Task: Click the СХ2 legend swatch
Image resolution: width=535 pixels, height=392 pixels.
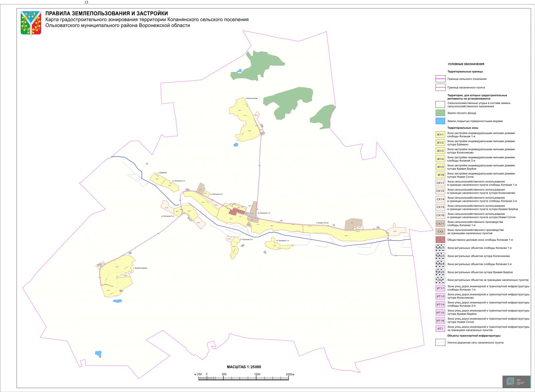Action: [x=440, y=231]
